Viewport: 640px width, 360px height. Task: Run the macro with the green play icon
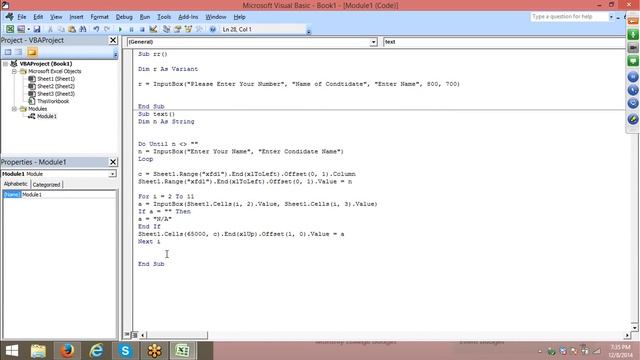click(120, 29)
